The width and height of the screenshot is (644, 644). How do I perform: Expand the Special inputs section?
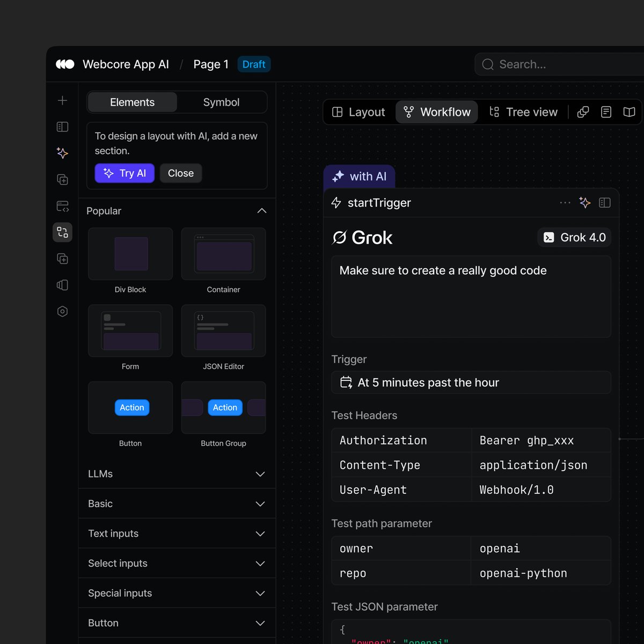pos(177,593)
